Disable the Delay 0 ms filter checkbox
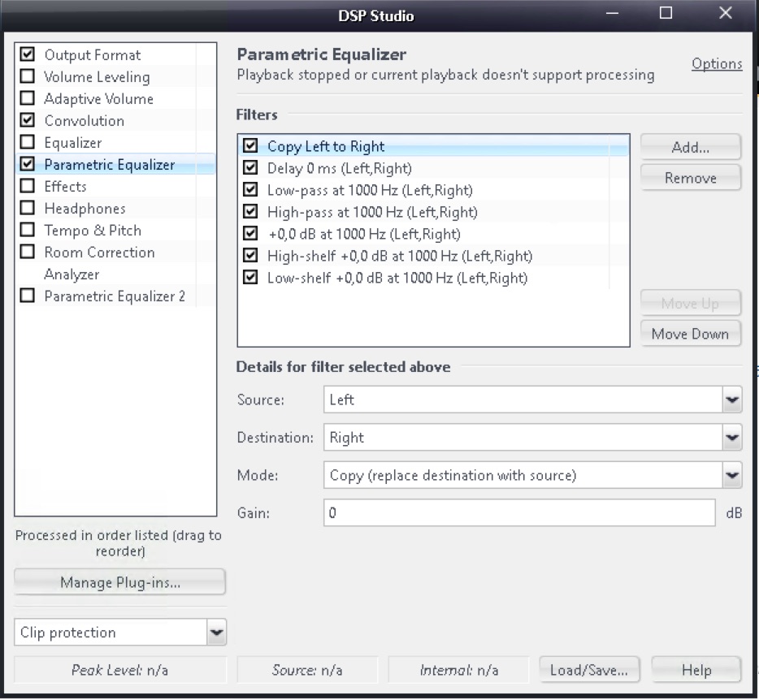Image resolution: width=759 pixels, height=700 pixels. click(250, 167)
